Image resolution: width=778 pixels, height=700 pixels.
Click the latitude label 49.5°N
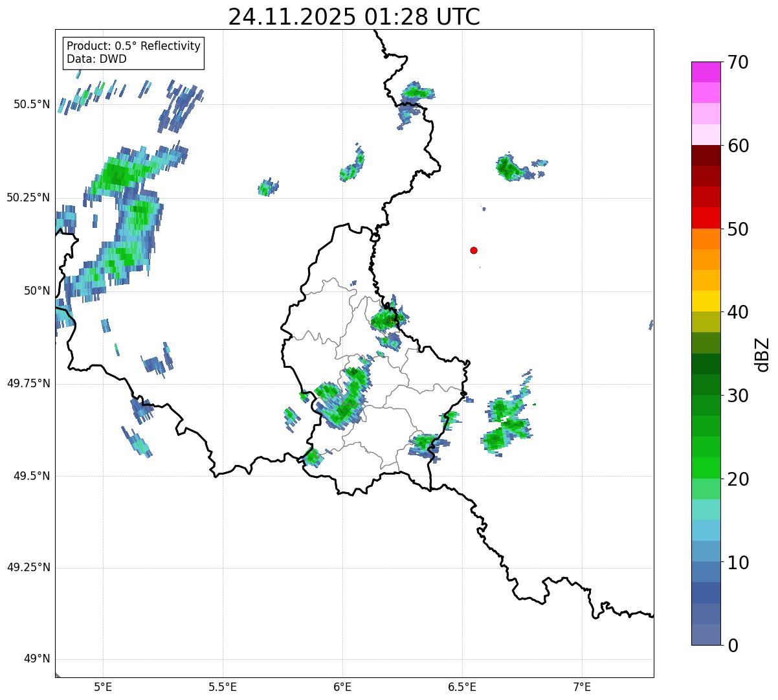pyautogui.click(x=32, y=476)
